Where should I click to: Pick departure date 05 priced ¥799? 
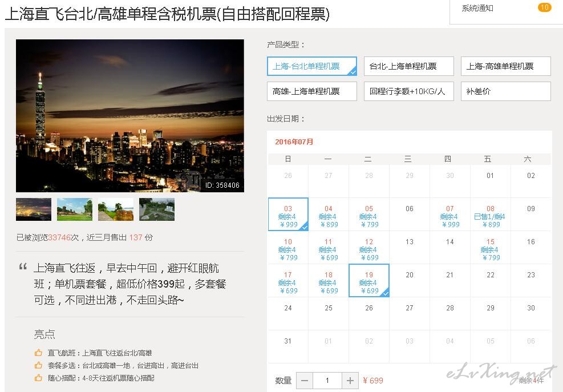click(x=369, y=214)
